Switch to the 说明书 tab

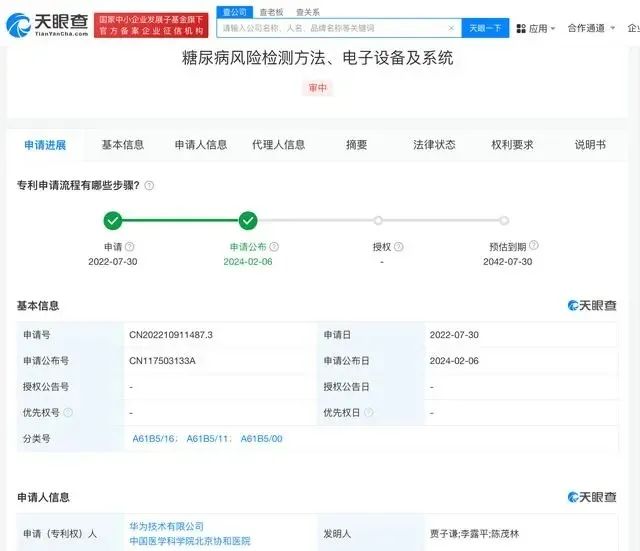click(x=590, y=145)
